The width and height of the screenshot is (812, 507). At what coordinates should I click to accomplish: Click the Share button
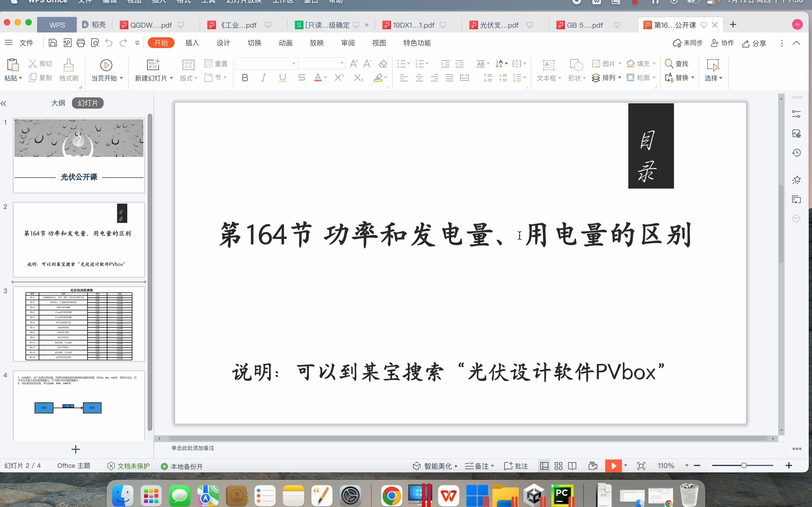[754, 43]
